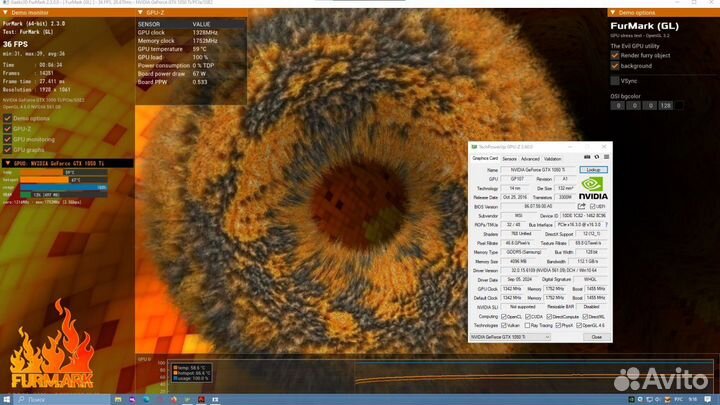Toggle the Ray Tracing checkbox in GPU-Z
The width and height of the screenshot is (720, 405).
(x=528, y=326)
